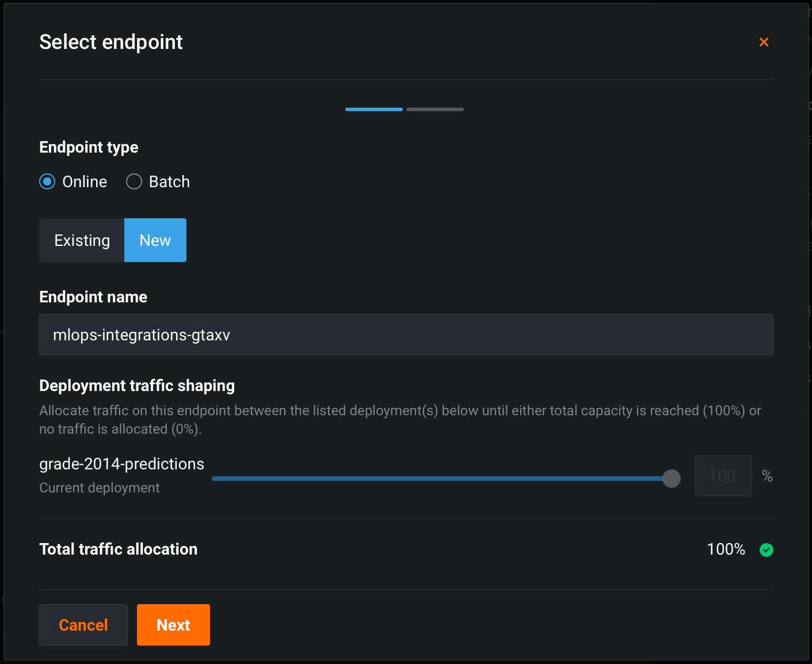Click the middle of the traffic slider track
The height and width of the screenshot is (664, 812).
point(441,478)
